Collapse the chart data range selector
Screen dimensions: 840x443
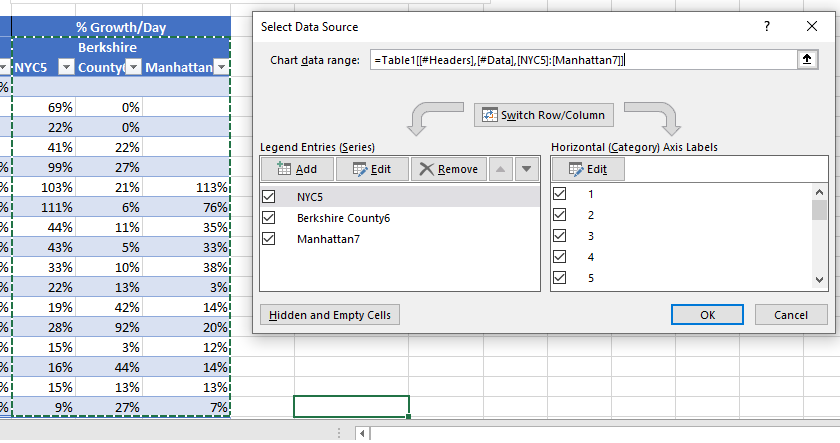coord(807,59)
